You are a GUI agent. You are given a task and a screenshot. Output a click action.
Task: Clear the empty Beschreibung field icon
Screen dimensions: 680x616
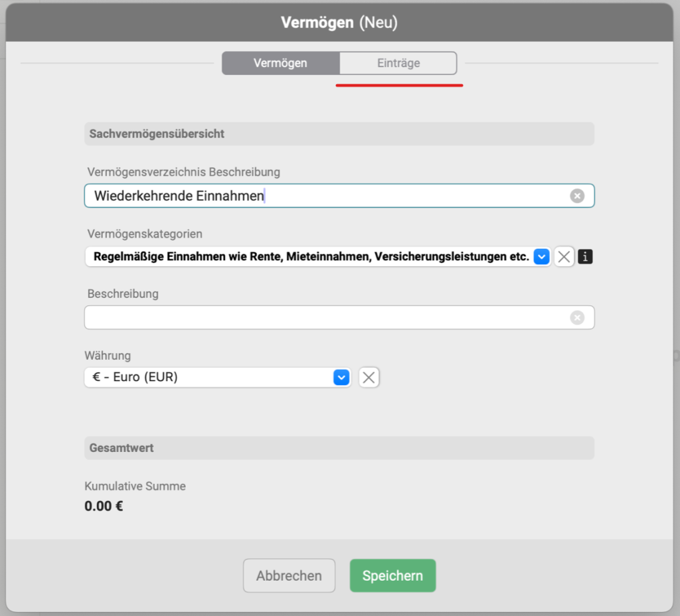pyautogui.click(x=577, y=318)
